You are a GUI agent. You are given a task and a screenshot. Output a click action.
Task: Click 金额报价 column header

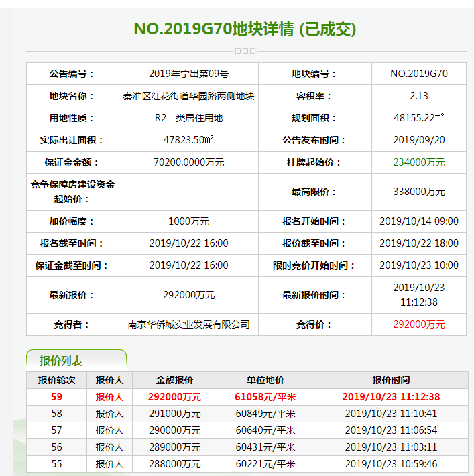point(174,380)
